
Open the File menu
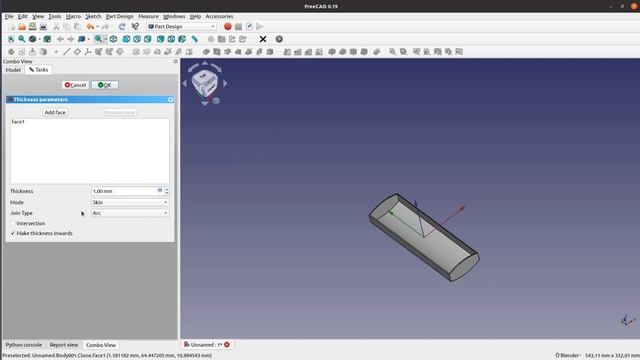pyautogui.click(x=9, y=16)
